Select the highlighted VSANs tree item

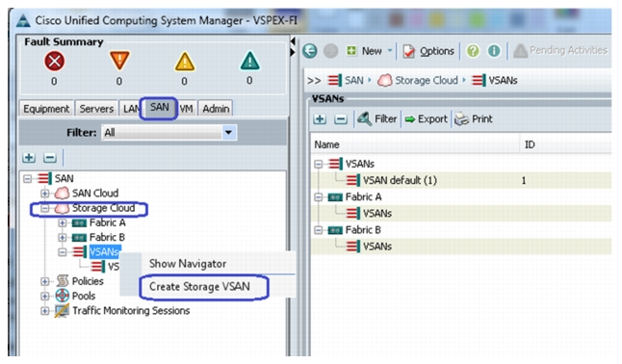[104, 252]
